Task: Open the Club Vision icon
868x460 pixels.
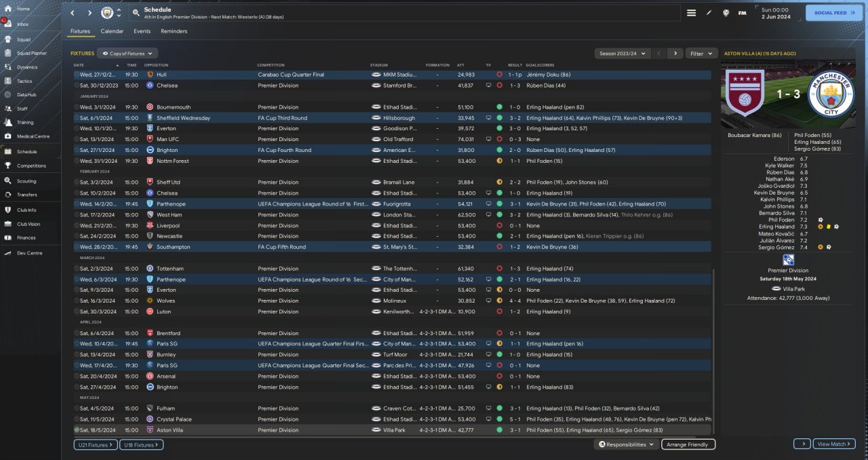Action: click(x=7, y=224)
